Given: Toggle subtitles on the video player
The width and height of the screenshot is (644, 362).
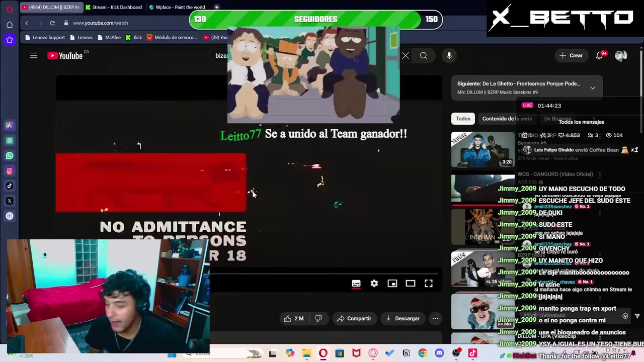Looking at the screenshot, I should click(356, 284).
